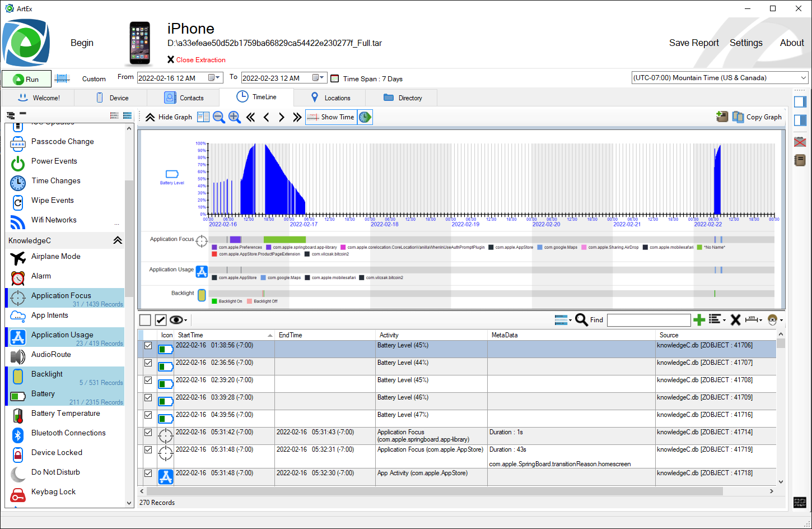The height and width of the screenshot is (529, 812).
Task: Step timeline forward with single right arrow
Action: coord(282,117)
